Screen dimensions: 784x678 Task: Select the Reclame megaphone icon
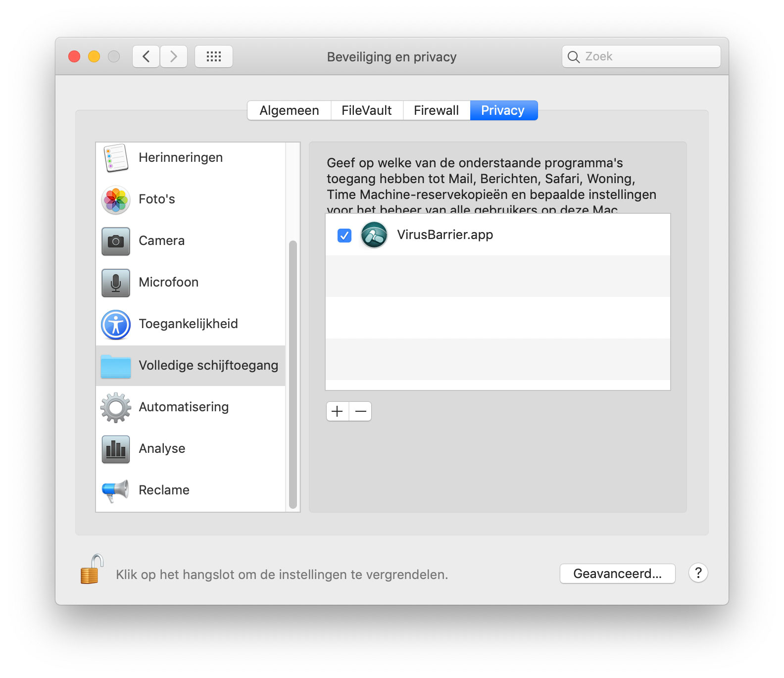tap(115, 490)
